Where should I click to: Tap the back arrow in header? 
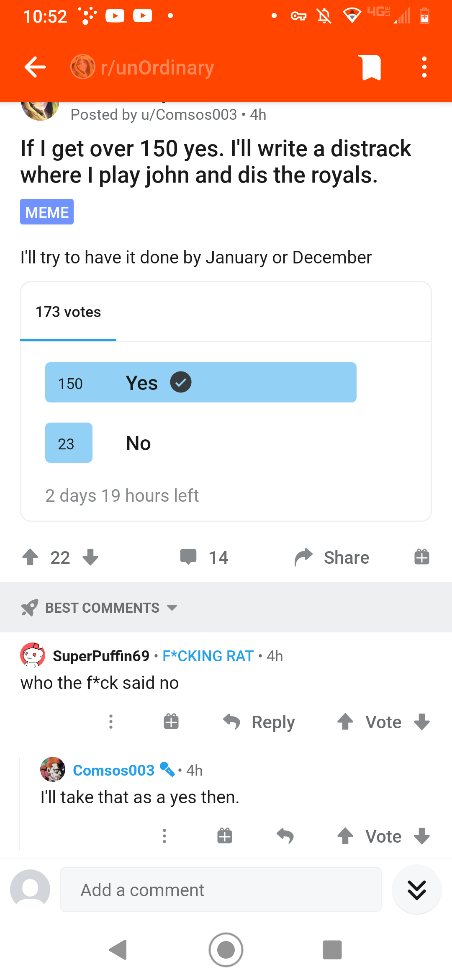click(x=35, y=67)
